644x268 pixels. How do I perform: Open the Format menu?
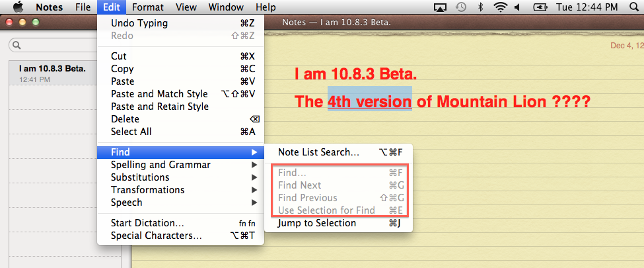tap(148, 7)
